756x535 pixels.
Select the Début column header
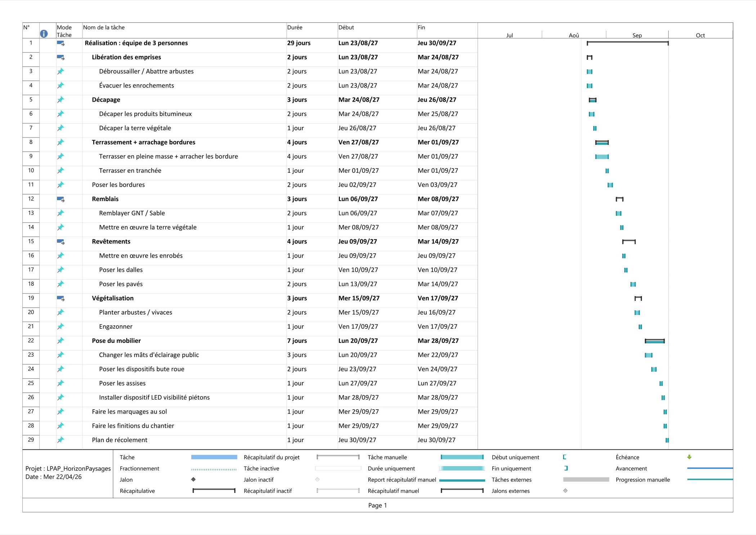pos(377,31)
